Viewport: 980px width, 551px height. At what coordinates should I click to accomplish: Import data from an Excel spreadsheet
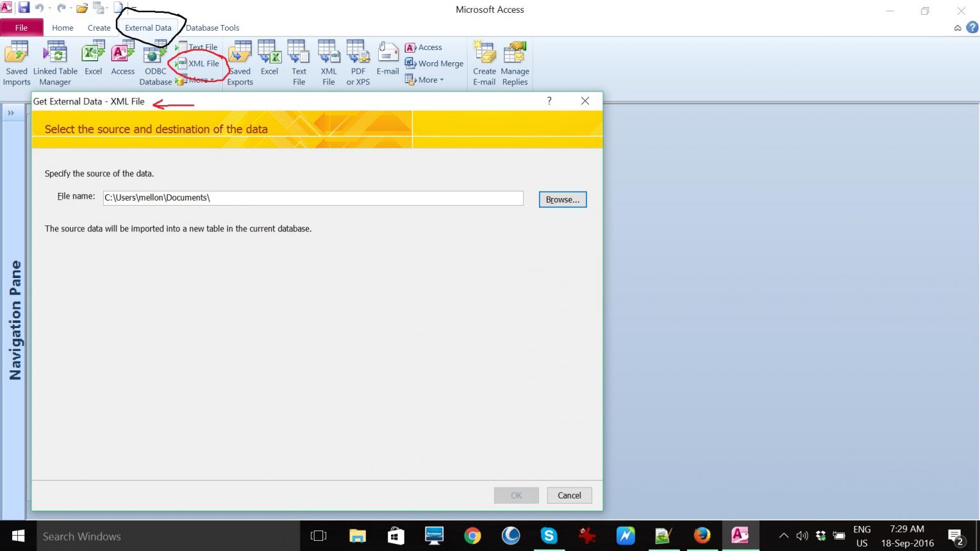coord(93,59)
